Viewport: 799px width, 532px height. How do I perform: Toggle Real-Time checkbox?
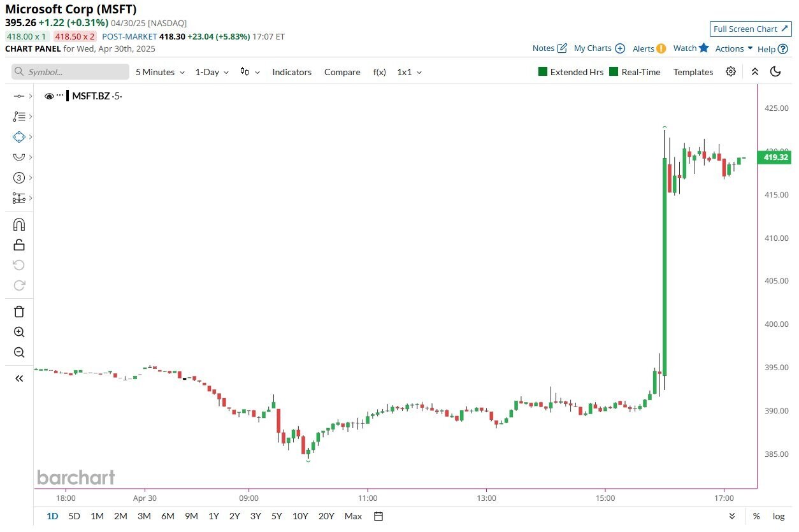(614, 72)
